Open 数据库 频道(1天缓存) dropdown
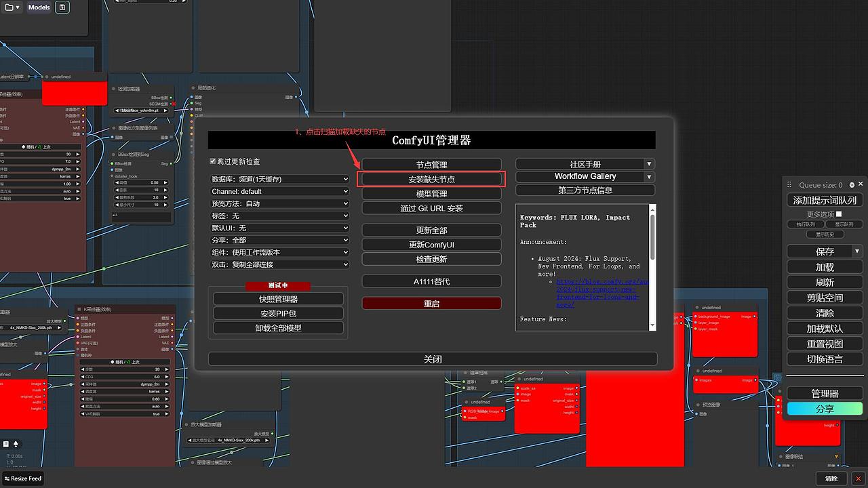 279,180
